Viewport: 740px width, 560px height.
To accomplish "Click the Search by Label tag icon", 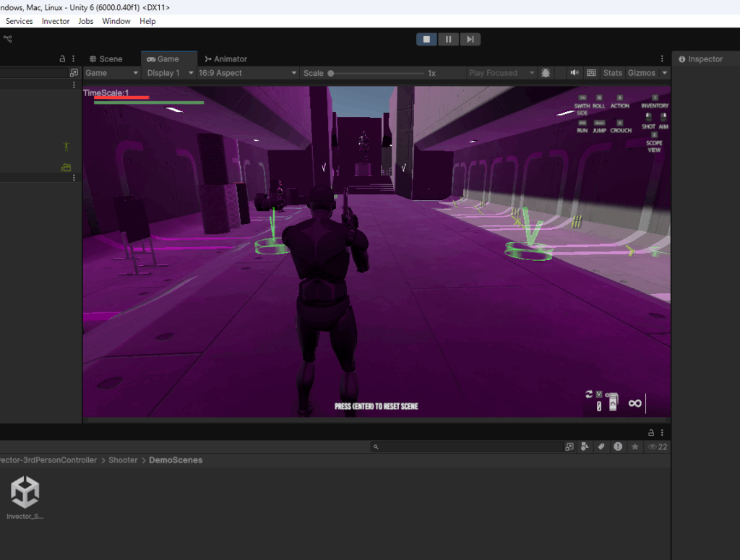I will tap(601, 447).
